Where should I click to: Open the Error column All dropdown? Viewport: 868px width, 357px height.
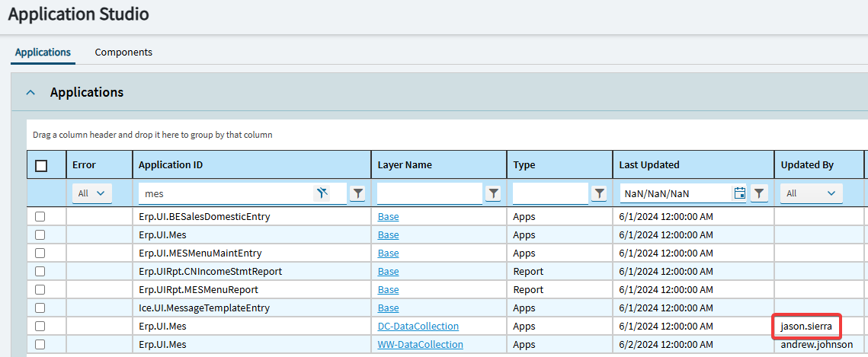pyautogui.click(x=91, y=193)
